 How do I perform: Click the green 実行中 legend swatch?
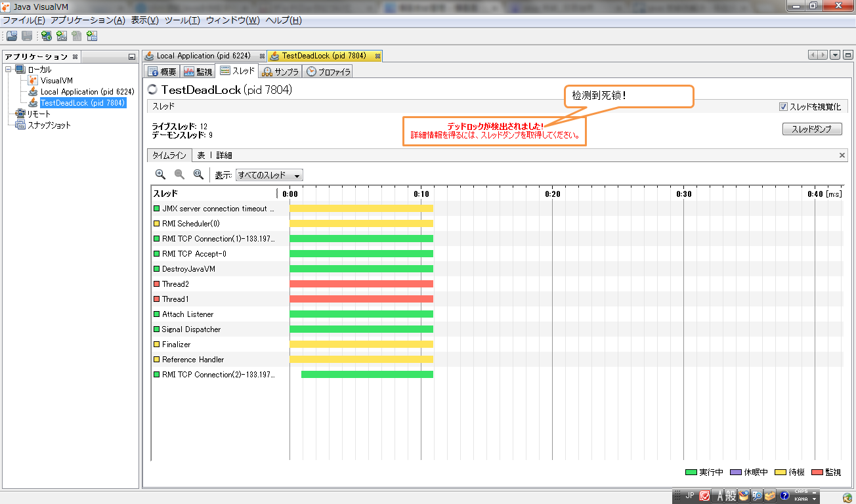(x=691, y=472)
